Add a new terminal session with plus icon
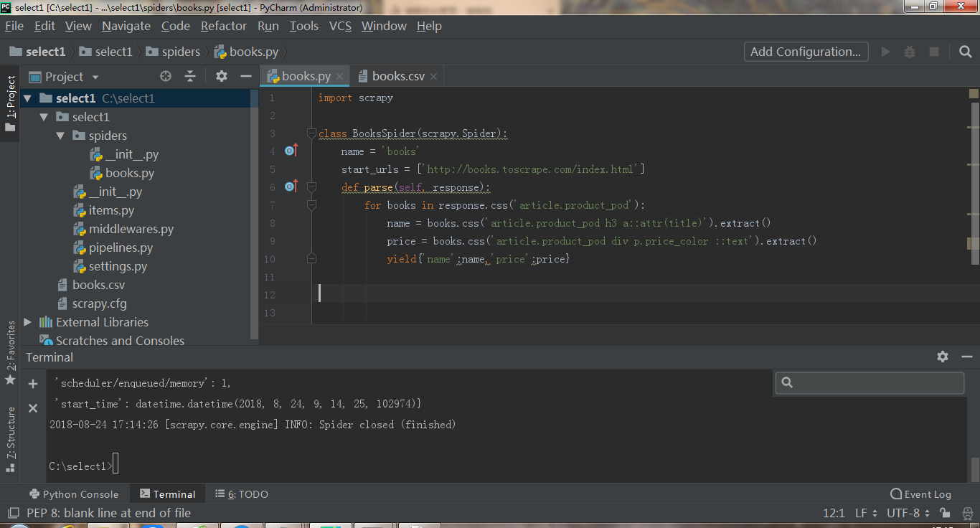The width and height of the screenshot is (980, 528). point(33,384)
